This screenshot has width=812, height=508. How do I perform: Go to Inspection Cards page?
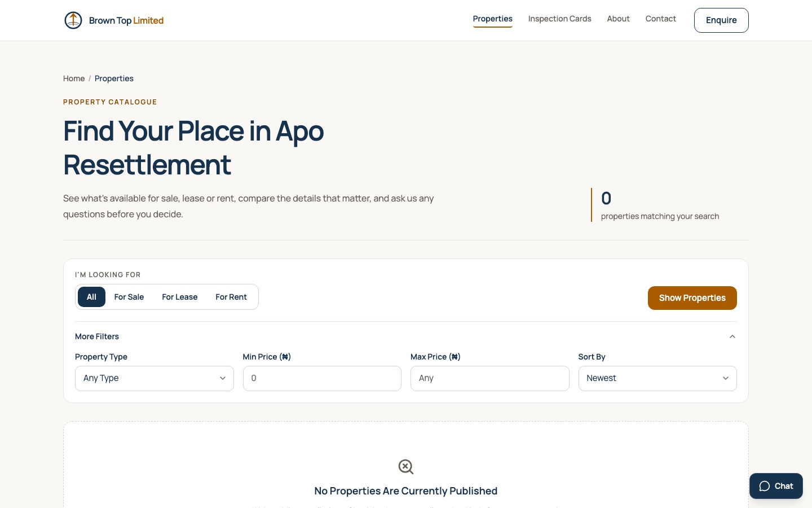560,19
